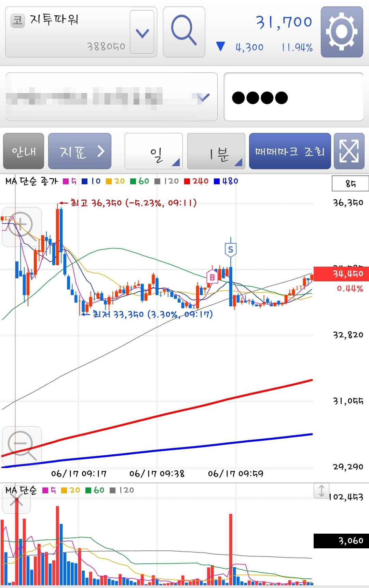Tap the candle count box 85

point(350,184)
